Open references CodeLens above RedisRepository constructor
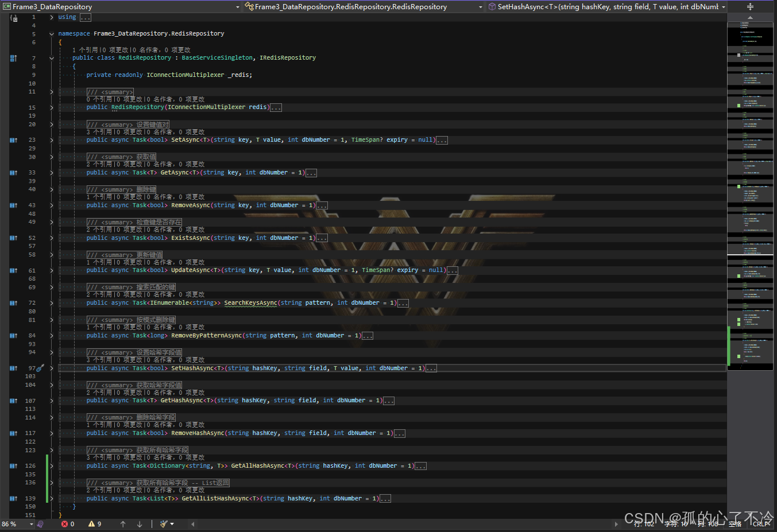 99,100
